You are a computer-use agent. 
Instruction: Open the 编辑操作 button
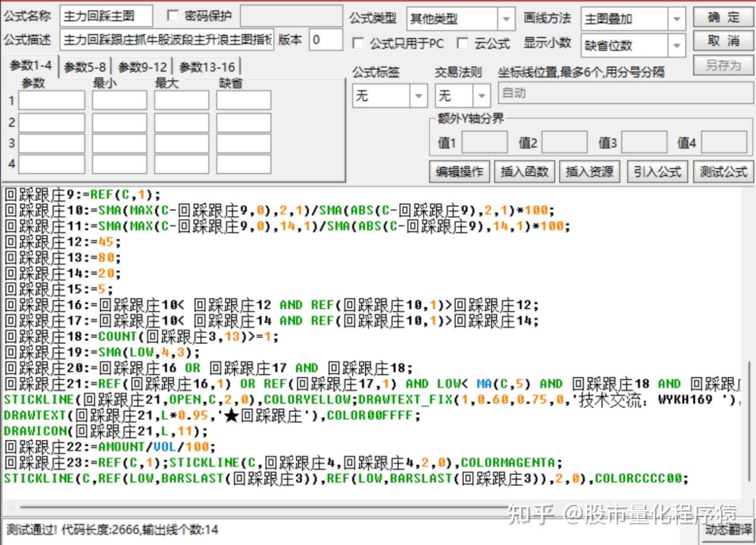coord(460,172)
